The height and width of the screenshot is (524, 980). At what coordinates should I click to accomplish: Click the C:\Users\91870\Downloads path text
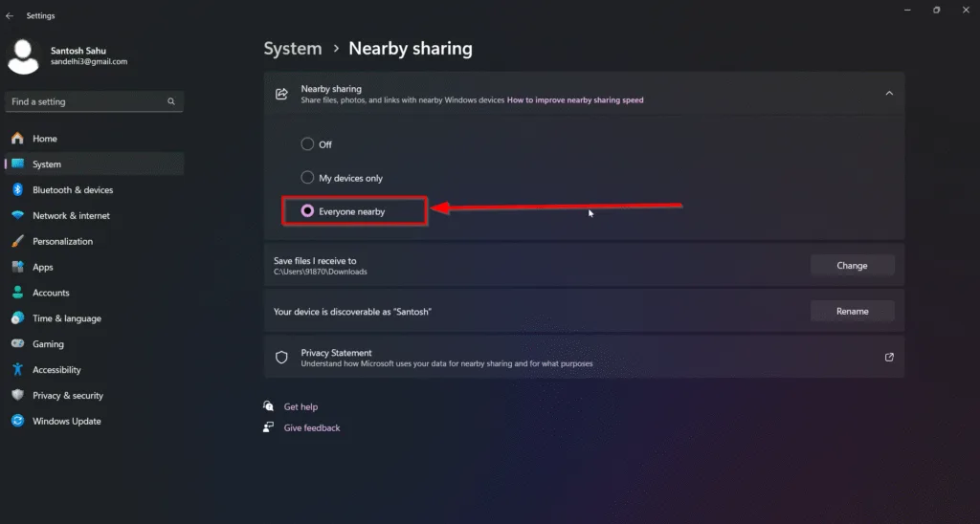coord(320,272)
